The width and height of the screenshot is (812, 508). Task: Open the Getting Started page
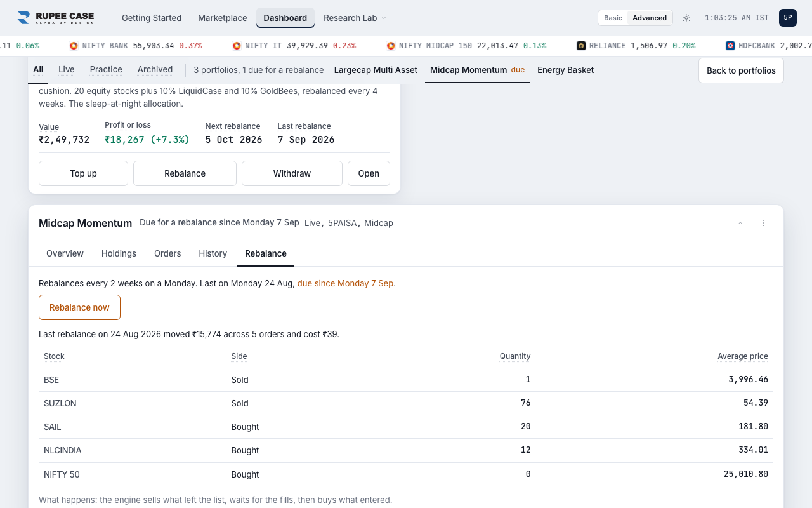pyautogui.click(x=152, y=18)
